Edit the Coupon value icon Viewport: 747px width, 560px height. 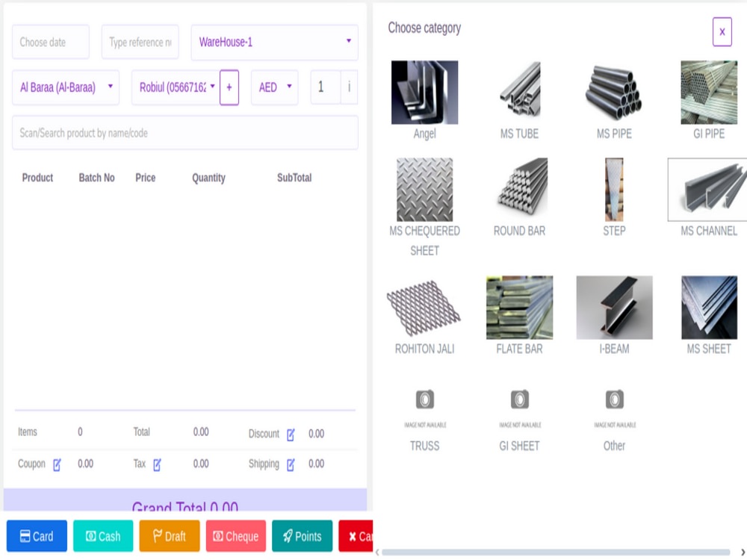tap(57, 464)
